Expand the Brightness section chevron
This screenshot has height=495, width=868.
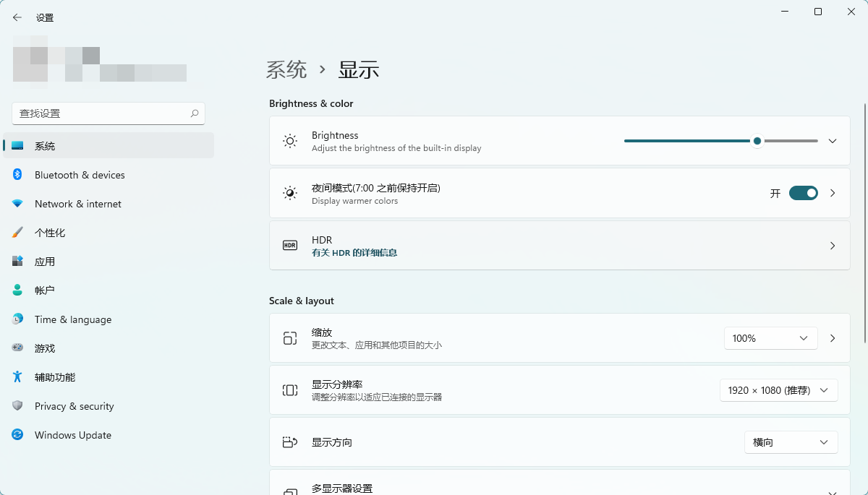pyautogui.click(x=833, y=141)
